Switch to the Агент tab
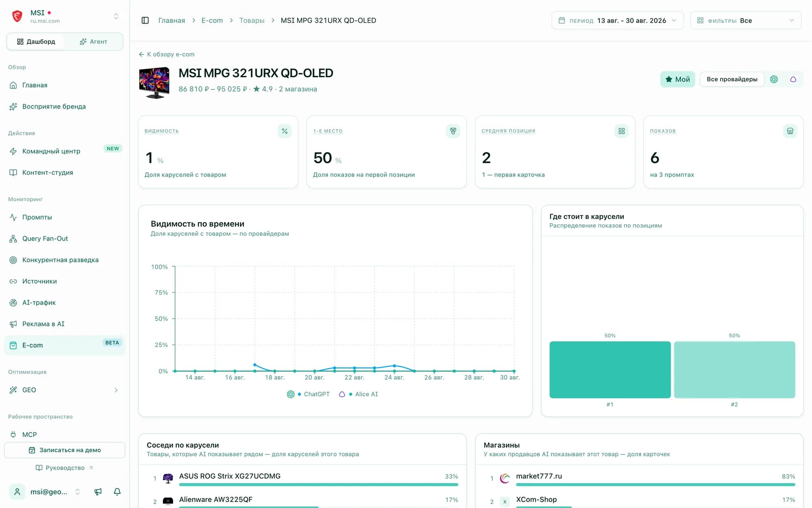Image resolution: width=812 pixels, height=508 pixels. 93,41
